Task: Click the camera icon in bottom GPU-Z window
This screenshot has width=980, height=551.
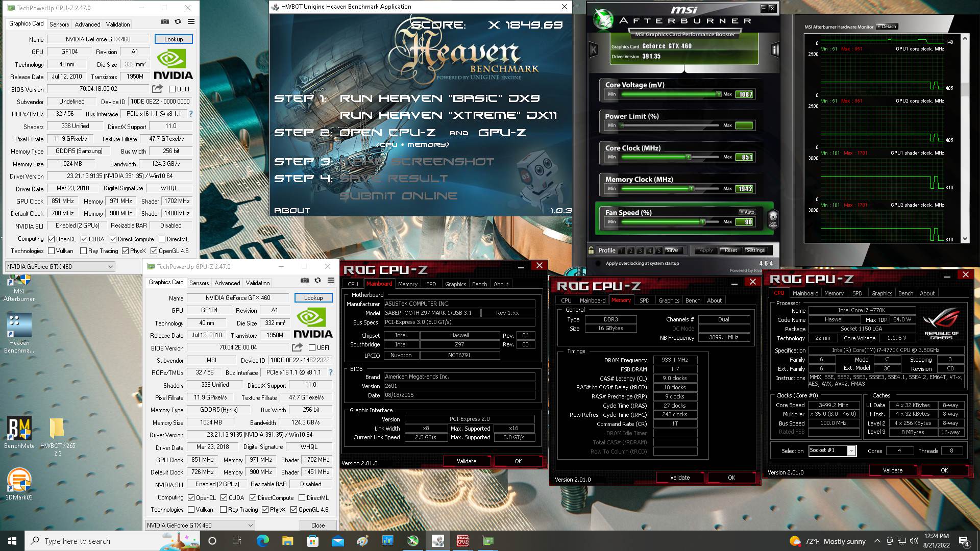Action: tap(305, 281)
